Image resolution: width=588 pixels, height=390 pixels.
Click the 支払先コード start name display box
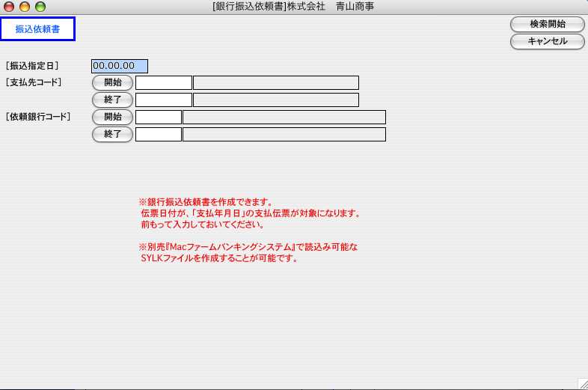coord(276,82)
